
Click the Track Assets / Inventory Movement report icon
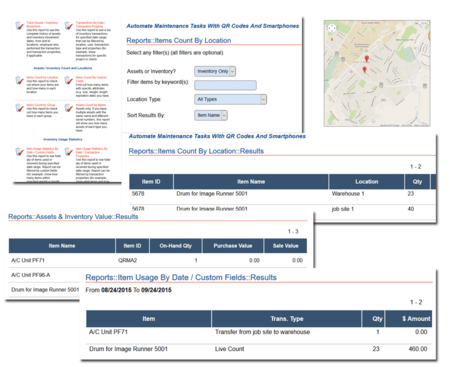20,25
